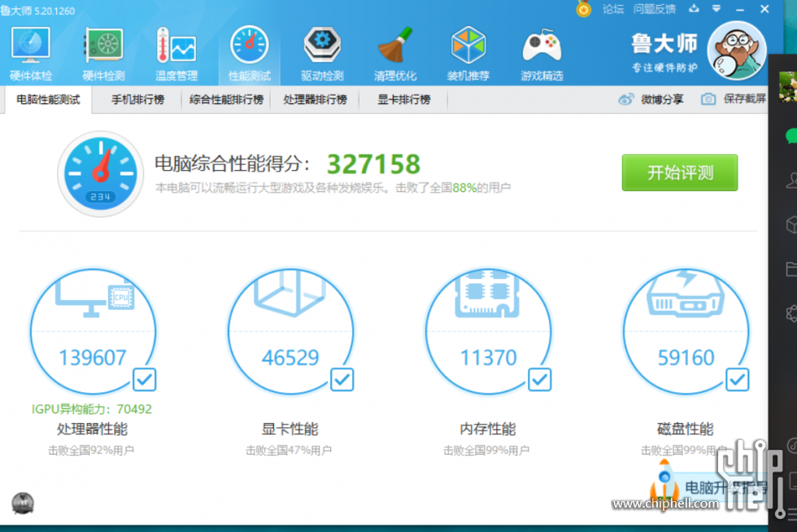Click 内存性能 label
The image size is (797, 532).
click(x=488, y=430)
